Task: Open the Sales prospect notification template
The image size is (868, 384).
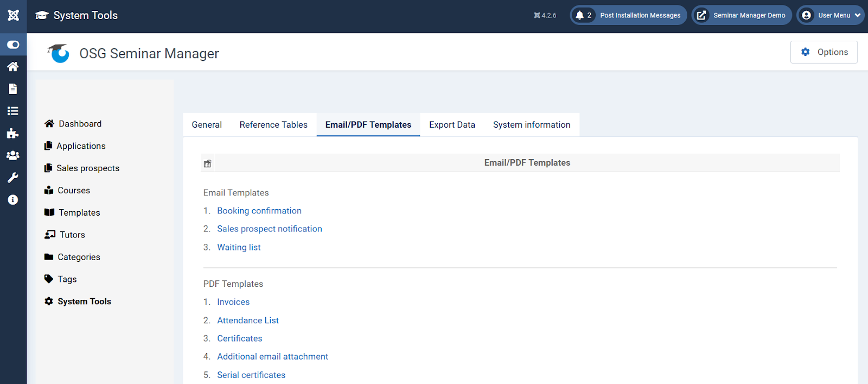Action: pos(270,229)
